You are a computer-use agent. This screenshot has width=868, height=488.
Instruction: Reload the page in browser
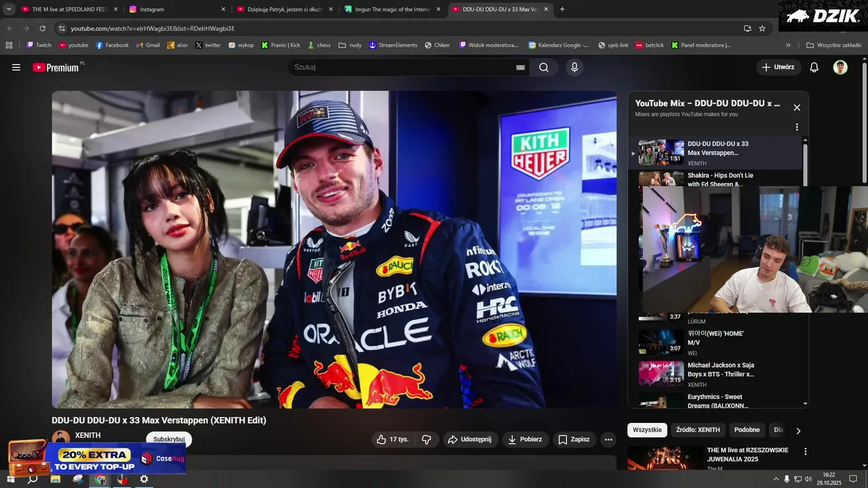(x=42, y=28)
